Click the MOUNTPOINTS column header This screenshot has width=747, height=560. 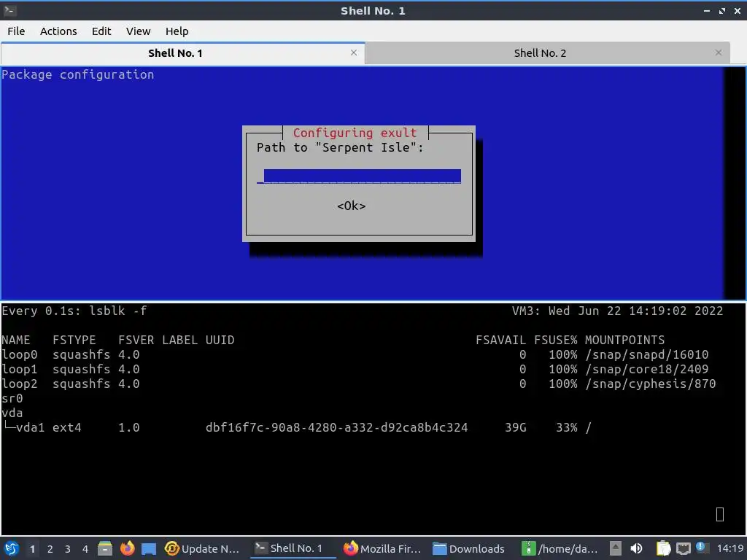coord(624,340)
